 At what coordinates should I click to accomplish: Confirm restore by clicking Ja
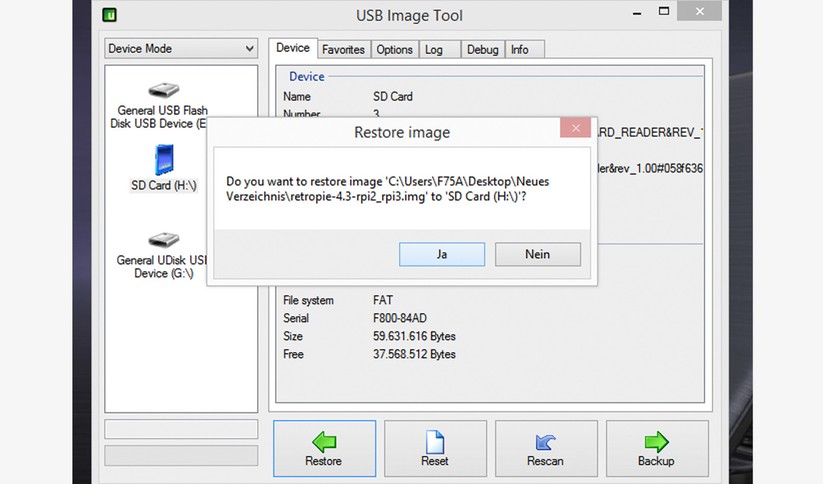[x=441, y=255]
